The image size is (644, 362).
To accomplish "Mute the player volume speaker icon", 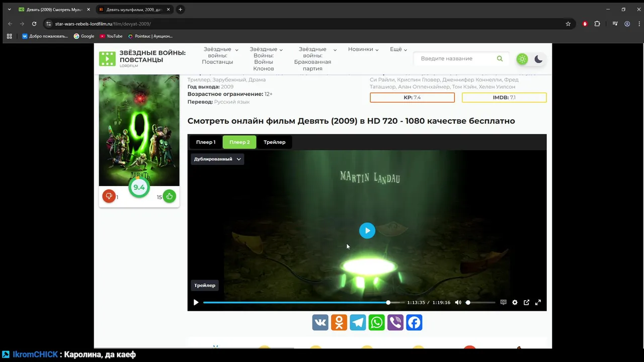I will point(458,303).
